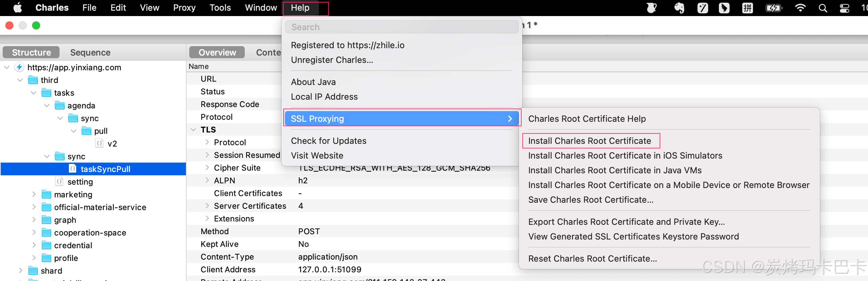Select the Overview tab
The image size is (868, 281).
point(217,53)
